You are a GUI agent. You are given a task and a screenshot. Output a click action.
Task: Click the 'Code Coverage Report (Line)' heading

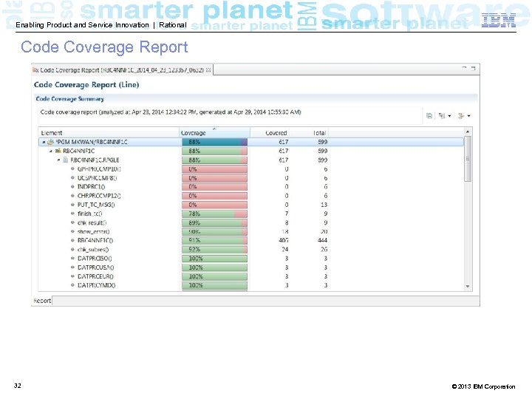coord(86,85)
